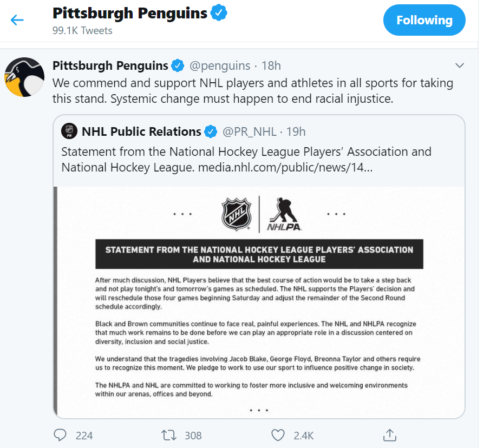
Task: Click verified badge beside header Pittsburgh Penguins
Action: 219,14
